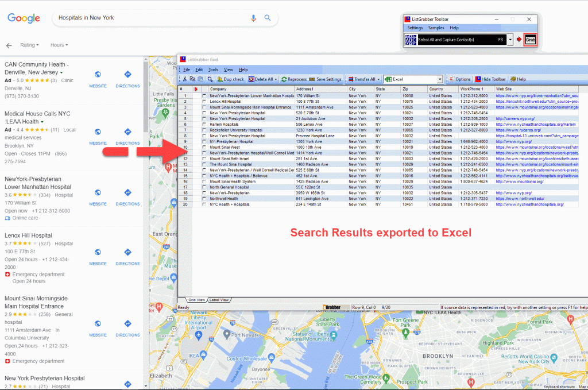Select the Find magnifier icon in the grid toolbar
588x390 pixels.
click(x=210, y=79)
